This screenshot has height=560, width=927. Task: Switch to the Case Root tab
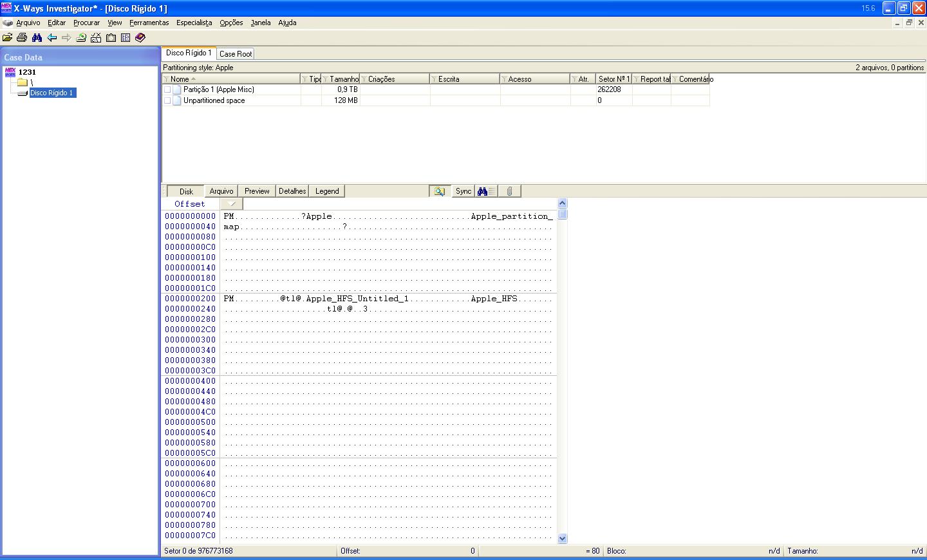pyautogui.click(x=236, y=54)
